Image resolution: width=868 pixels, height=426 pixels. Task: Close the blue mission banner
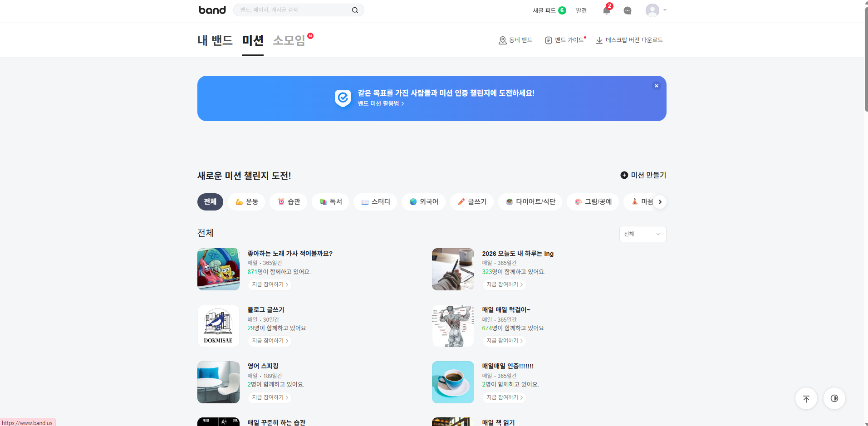pyautogui.click(x=656, y=86)
